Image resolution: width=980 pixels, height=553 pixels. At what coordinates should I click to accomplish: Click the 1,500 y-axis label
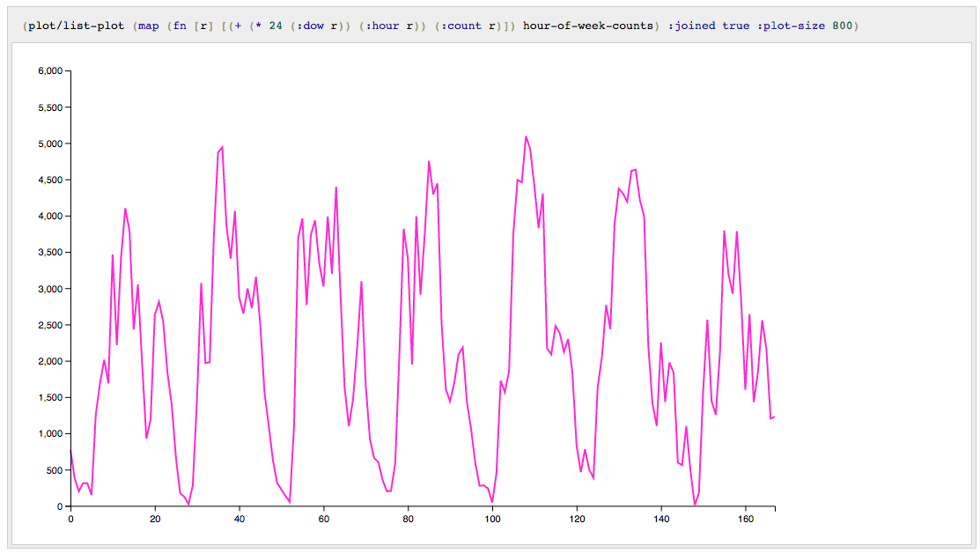[x=50, y=397]
